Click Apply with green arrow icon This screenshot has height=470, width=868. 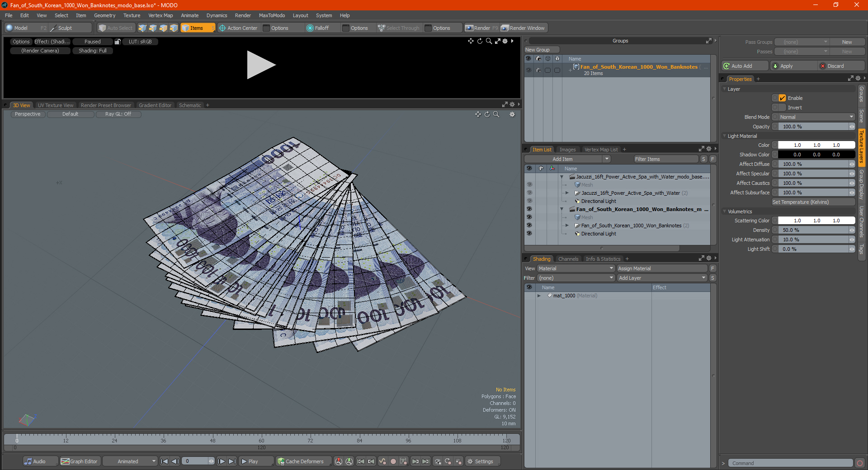click(x=793, y=66)
